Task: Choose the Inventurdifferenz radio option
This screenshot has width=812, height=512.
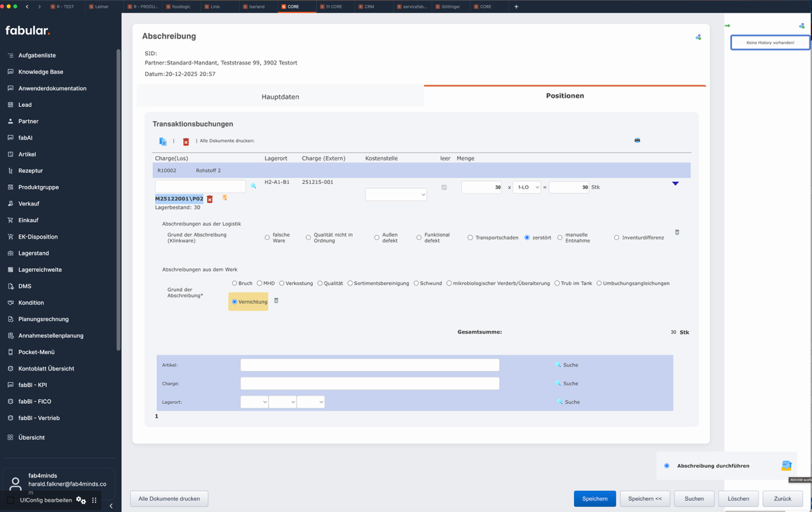Action: (x=617, y=237)
